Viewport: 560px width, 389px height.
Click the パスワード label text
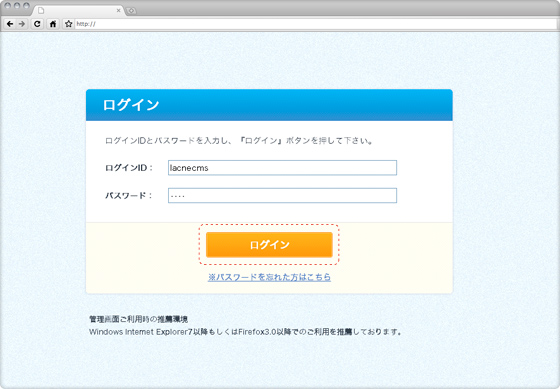click(128, 195)
